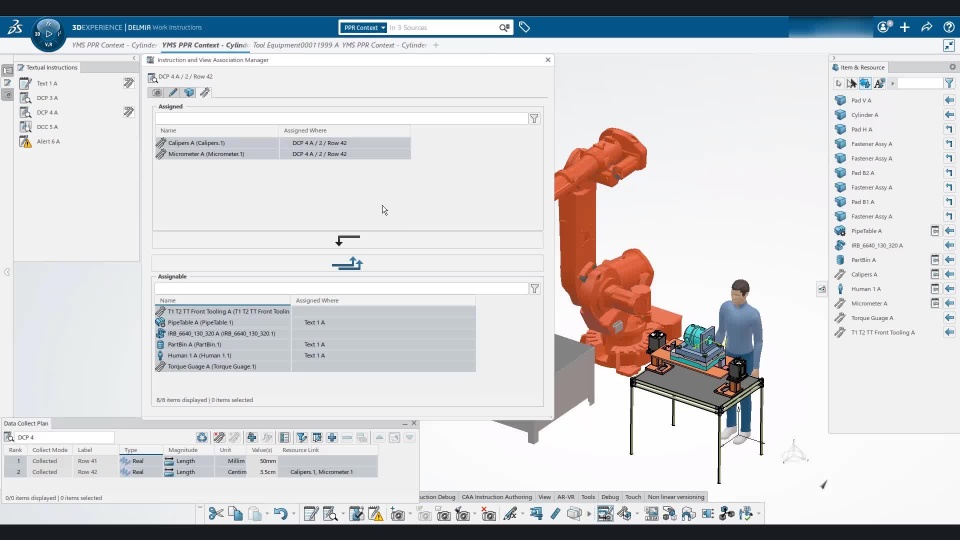
Task: Select DCP 4 A instruction
Action: click(x=47, y=113)
